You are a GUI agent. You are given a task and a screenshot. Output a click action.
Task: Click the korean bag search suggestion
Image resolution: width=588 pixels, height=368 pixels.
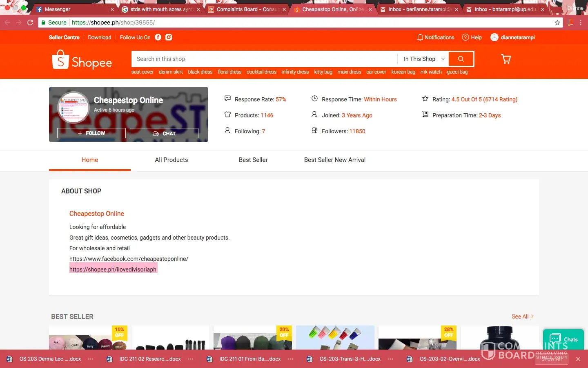[x=403, y=72]
